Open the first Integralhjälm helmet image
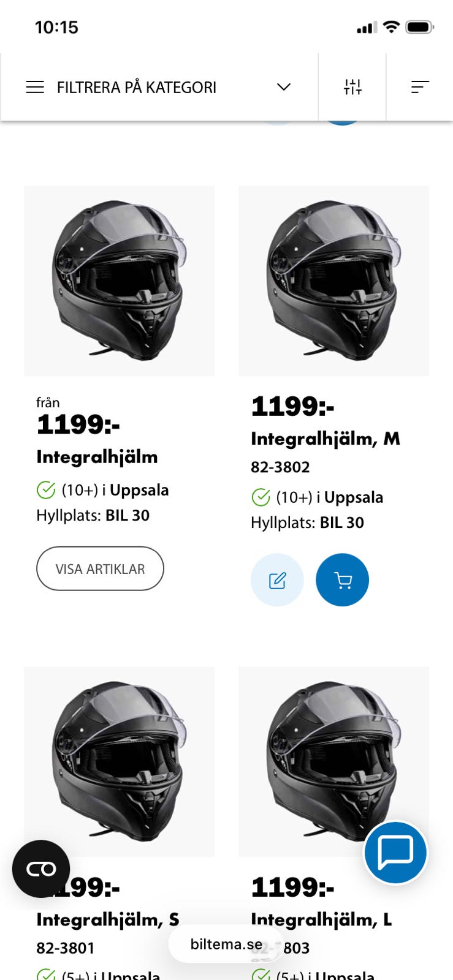 click(120, 281)
